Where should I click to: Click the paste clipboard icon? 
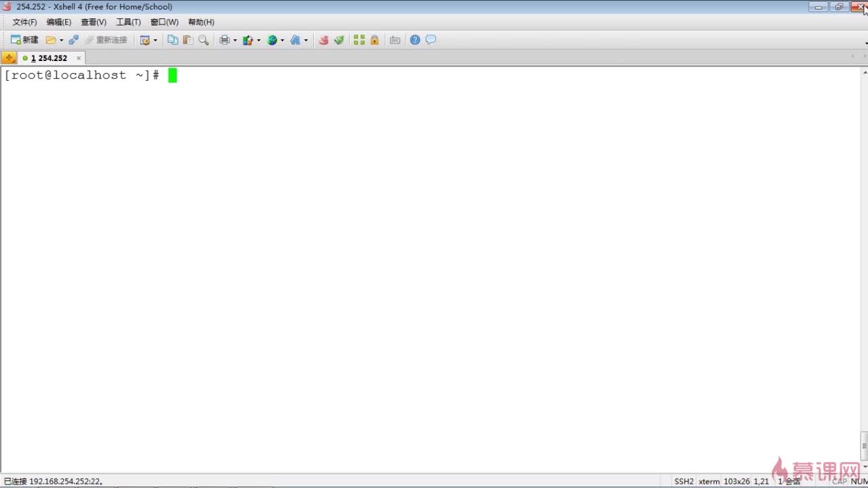(188, 40)
